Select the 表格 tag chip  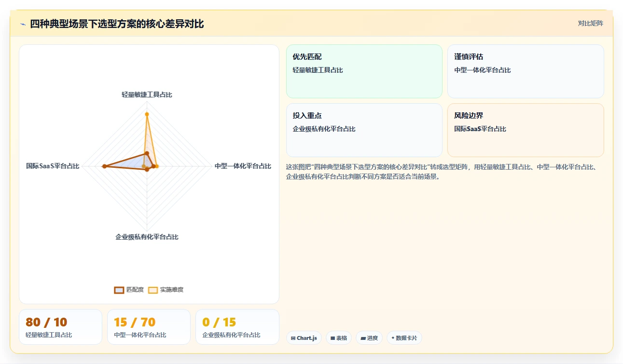click(339, 338)
